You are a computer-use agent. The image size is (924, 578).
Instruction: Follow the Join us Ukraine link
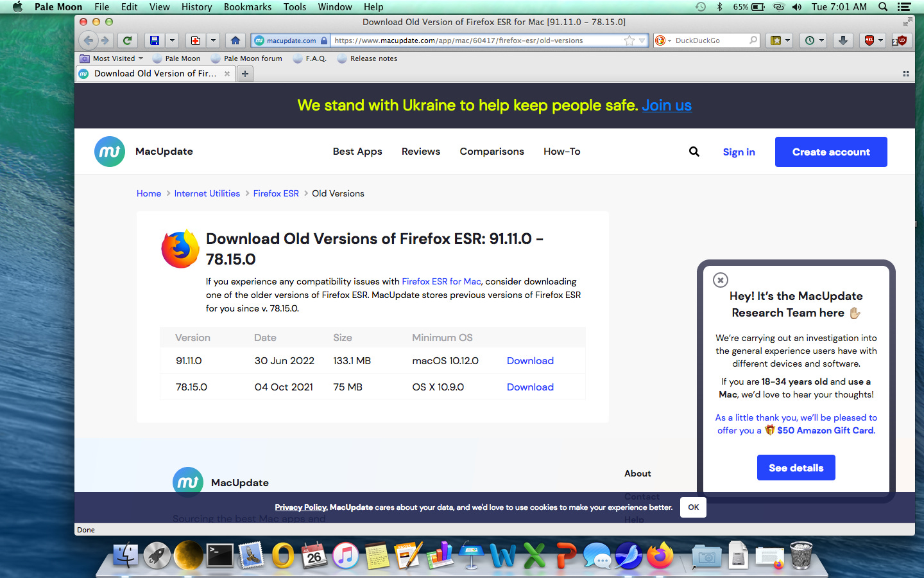(667, 105)
